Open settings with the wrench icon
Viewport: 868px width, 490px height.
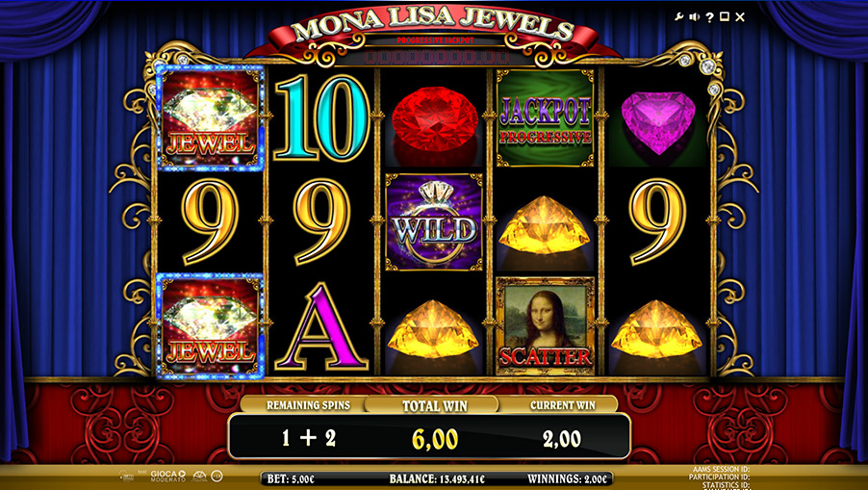click(x=679, y=17)
